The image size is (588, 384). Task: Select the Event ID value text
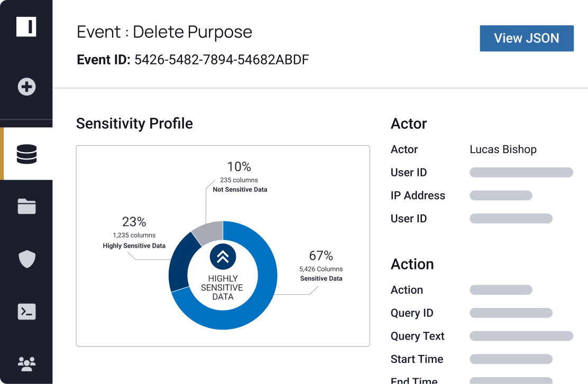222,60
